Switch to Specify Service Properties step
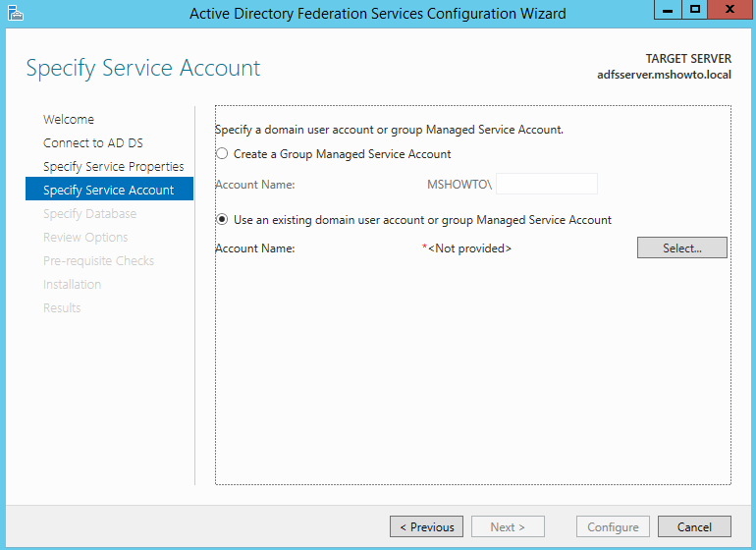 pyautogui.click(x=113, y=166)
